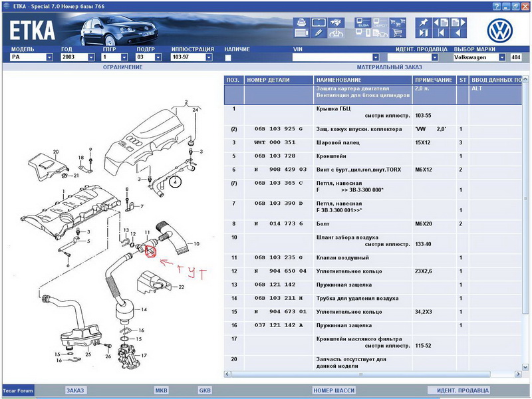Viewport: 532px width, 399px height.
Task: Click the horizontal scrollbar right arrow
Action: tap(518, 374)
